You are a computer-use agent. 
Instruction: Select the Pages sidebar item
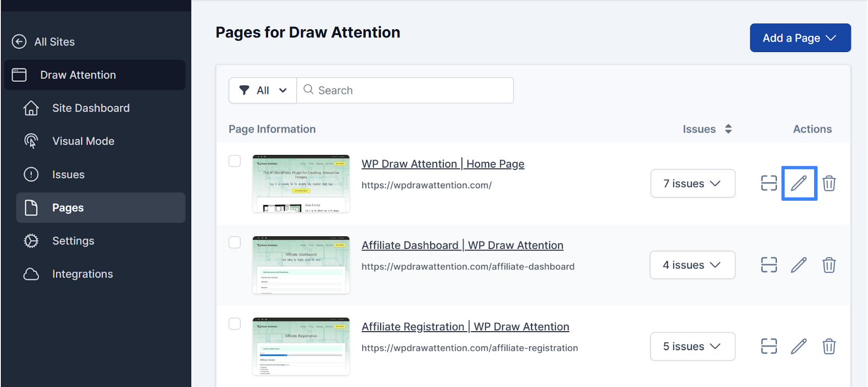click(x=101, y=208)
